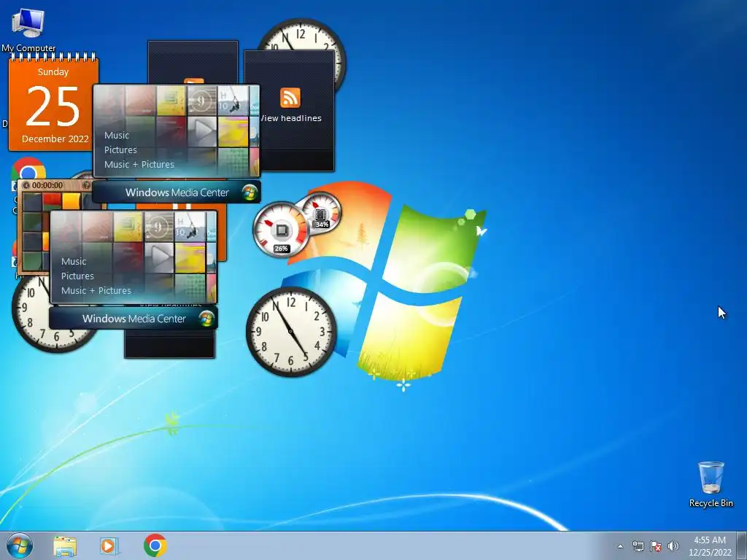Select Music + Pictures in upper Media Center gadget
Viewport: 747px width, 560px height.
click(139, 164)
